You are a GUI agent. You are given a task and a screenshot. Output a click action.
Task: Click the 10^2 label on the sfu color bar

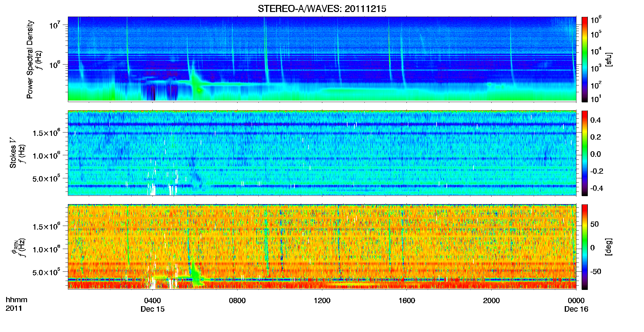click(596, 85)
